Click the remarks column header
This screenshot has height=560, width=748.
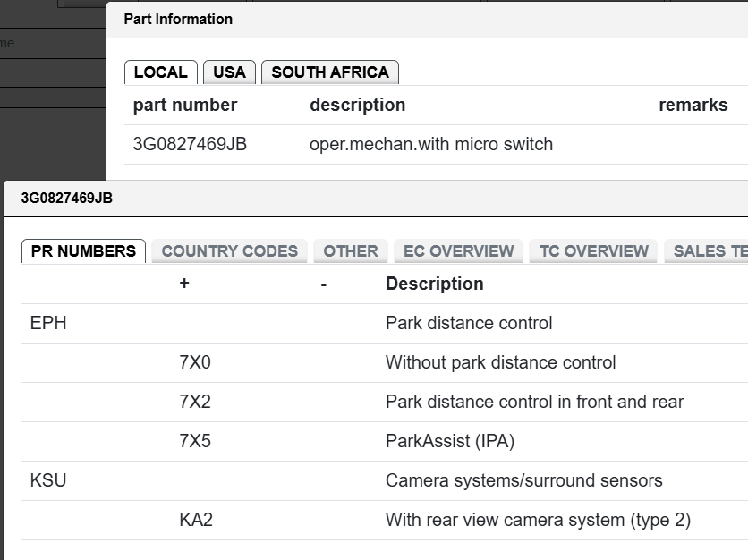click(x=693, y=105)
